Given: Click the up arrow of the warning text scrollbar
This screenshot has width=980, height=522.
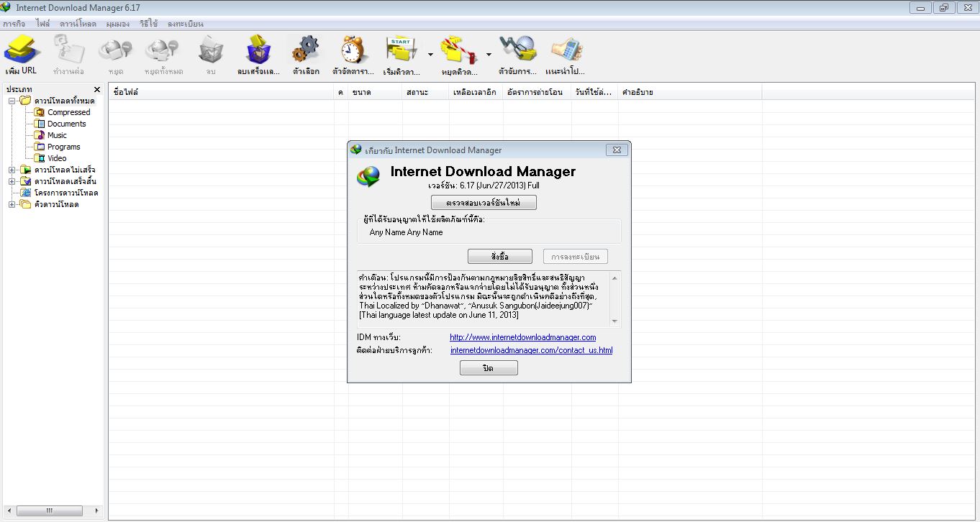Looking at the screenshot, I should [x=614, y=278].
